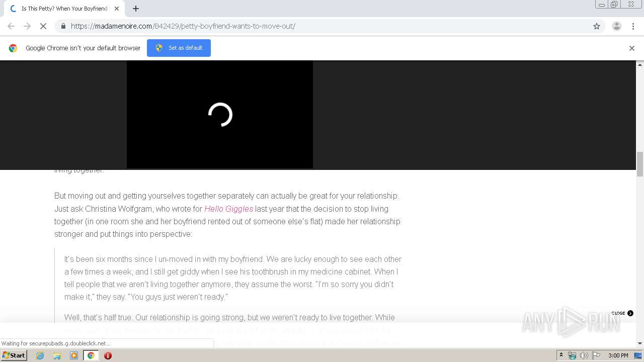Select the 'Is This Petty?' tab

(64, 9)
